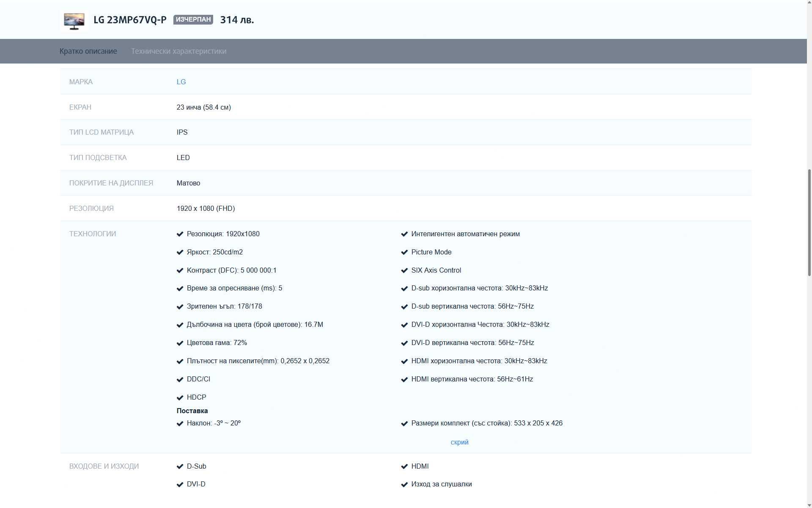The image size is (812, 508).
Task: Click the LG monitor product thumbnail
Action: click(74, 21)
